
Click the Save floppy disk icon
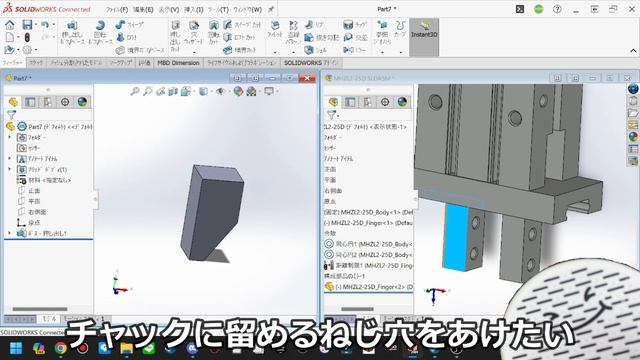click(27, 25)
